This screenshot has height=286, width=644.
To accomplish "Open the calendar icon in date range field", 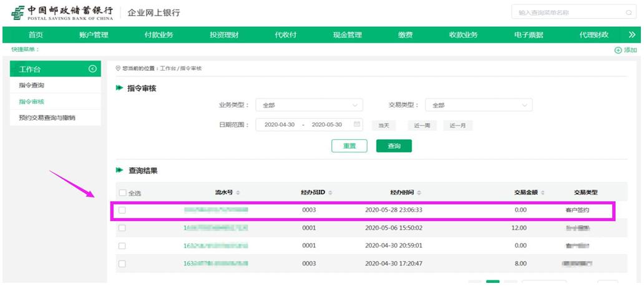I will pos(357,124).
